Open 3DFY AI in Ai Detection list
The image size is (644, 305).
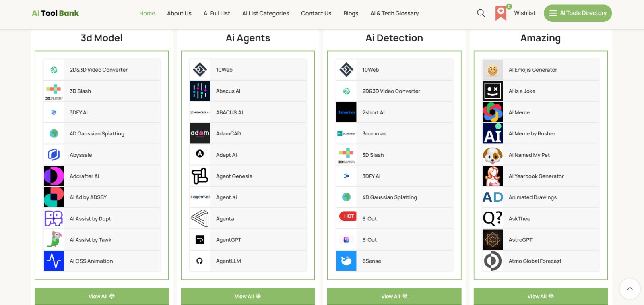click(394, 176)
